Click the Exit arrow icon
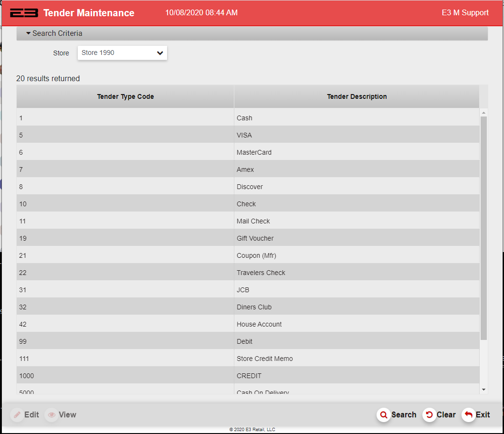Image resolution: width=504 pixels, height=434 pixels. [468, 415]
